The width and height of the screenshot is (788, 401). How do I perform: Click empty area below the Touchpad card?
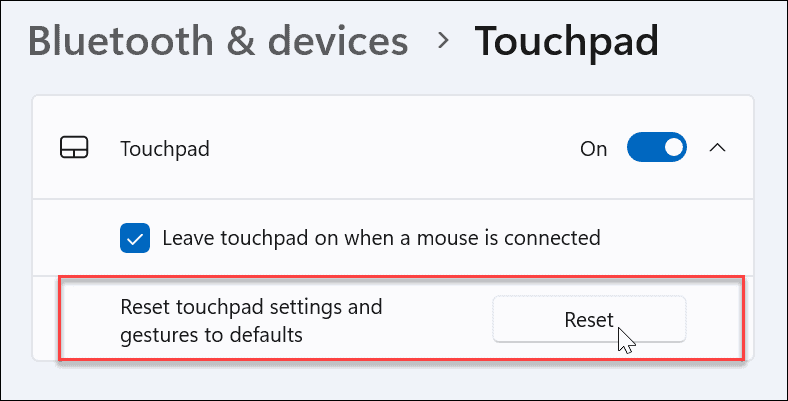point(400,385)
